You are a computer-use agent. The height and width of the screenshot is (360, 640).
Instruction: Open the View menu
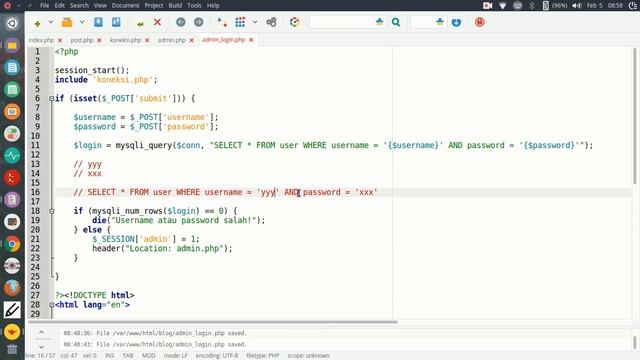point(100,5)
